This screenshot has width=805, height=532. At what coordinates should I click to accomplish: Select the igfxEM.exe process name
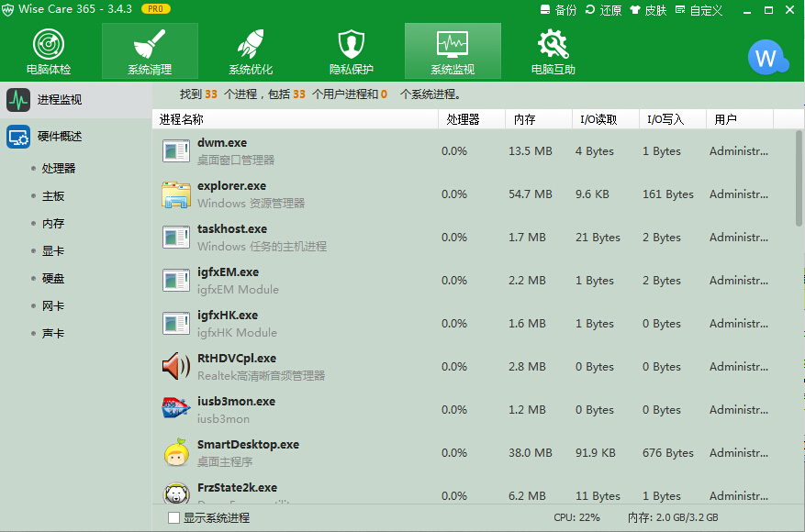tap(228, 272)
